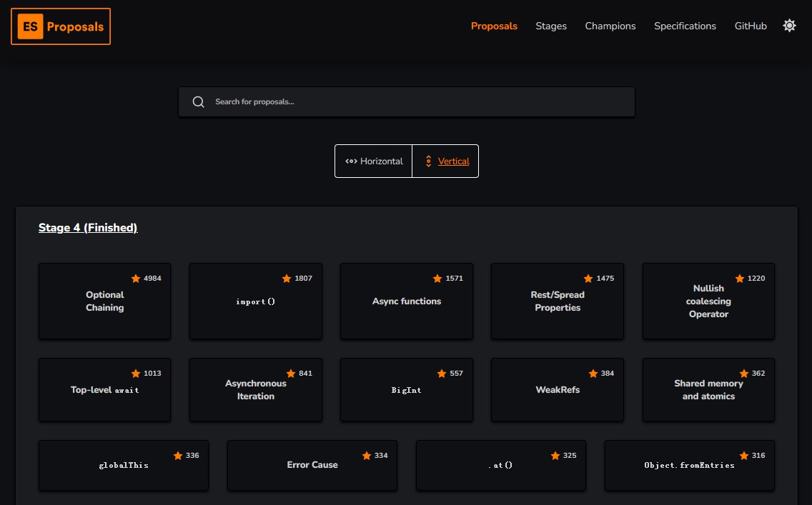Click the star icon on WeakRefs card

(x=593, y=374)
